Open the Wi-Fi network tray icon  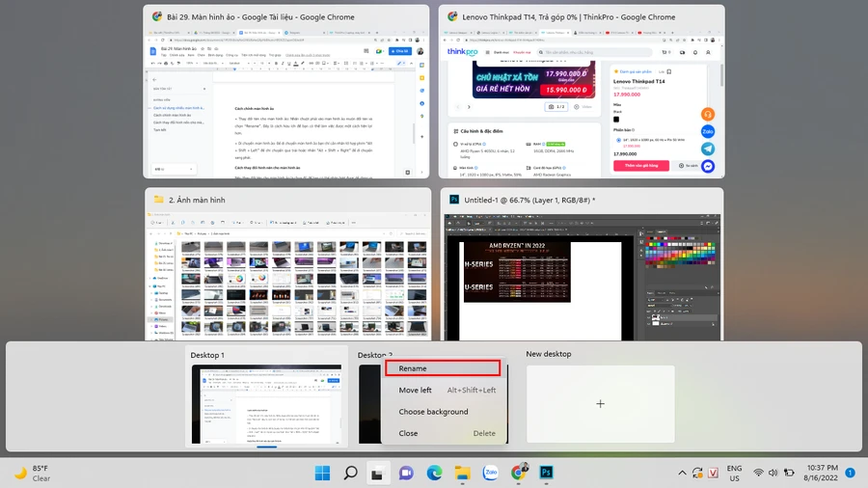pyautogui.click(x=758, y=474)
